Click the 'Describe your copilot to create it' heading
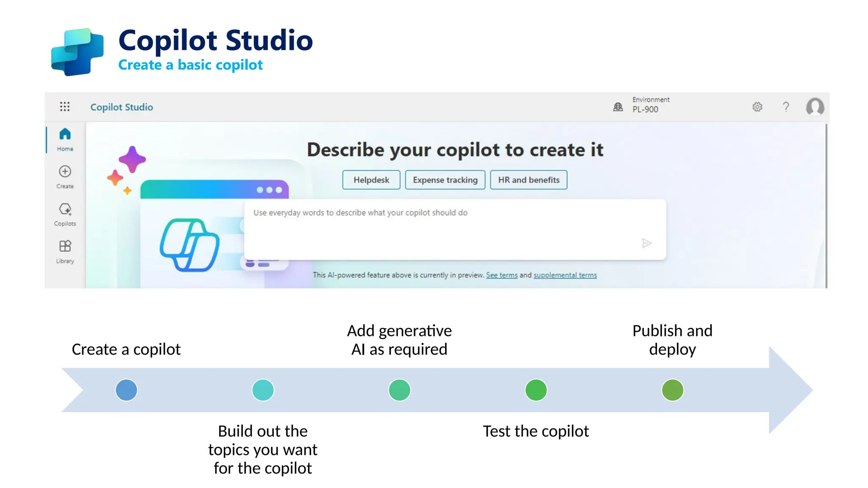Screen dimensions: 868x488 (x=455, y=150)
